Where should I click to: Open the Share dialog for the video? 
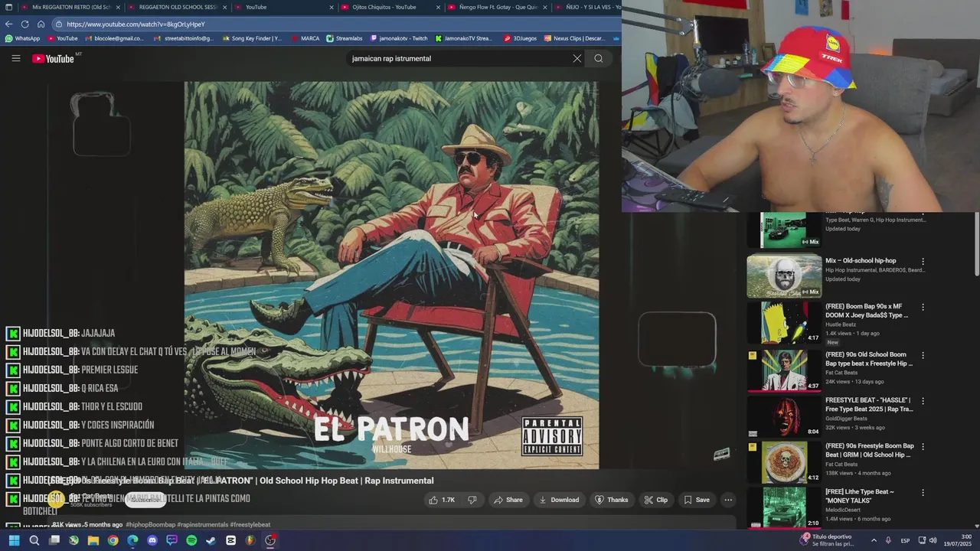pos(508,500)
